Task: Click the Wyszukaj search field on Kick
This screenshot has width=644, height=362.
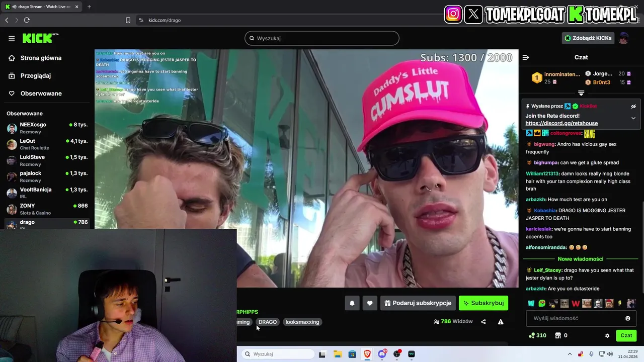Action: pyautogui.click(x=322, y=38)
